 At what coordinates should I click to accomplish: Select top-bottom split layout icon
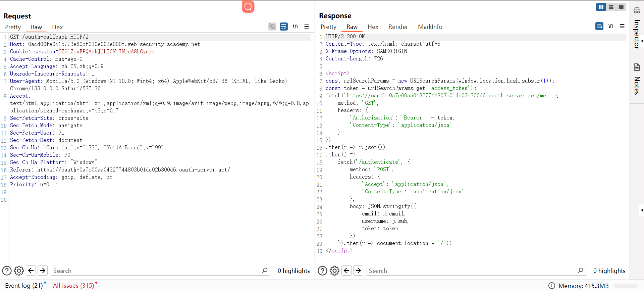click(611, 7)
